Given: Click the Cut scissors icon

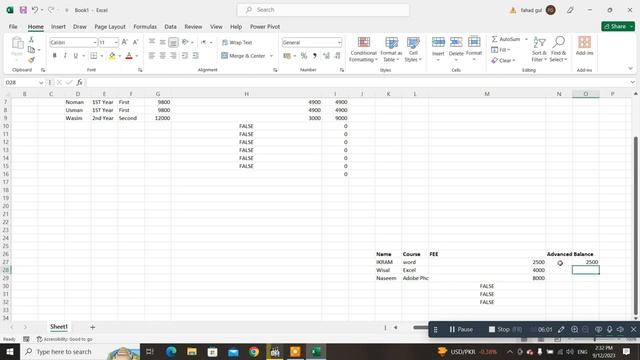Looking at the screenshot, I should 31,40.
